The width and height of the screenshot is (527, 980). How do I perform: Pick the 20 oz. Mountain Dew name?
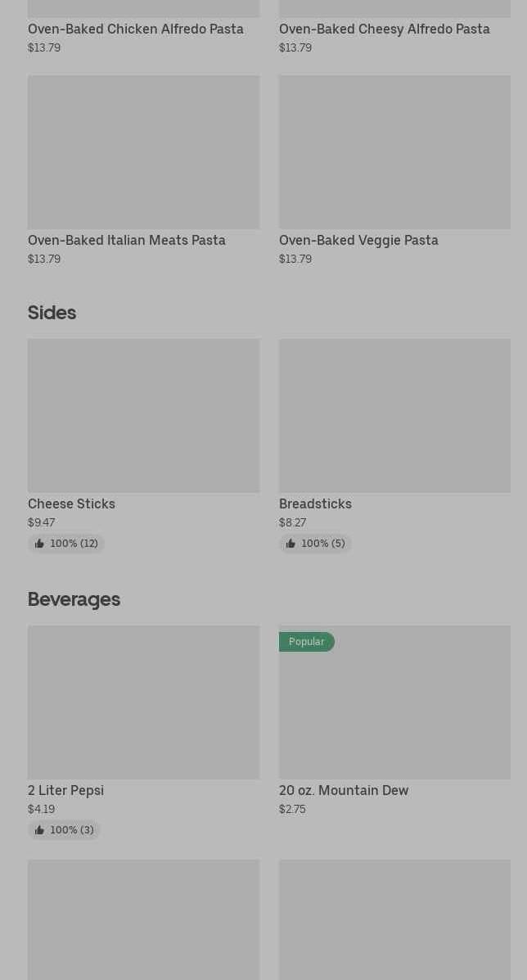pyautogui.click(x=344, y=790)
